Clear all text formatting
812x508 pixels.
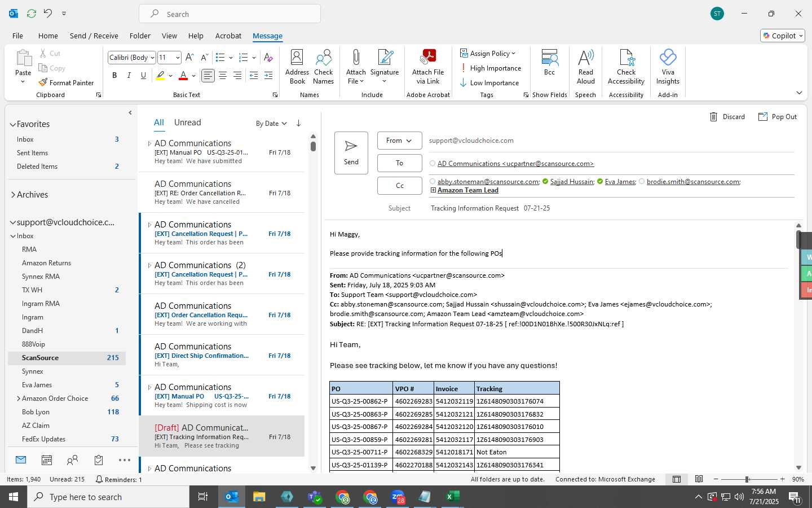tap(268, 57)
